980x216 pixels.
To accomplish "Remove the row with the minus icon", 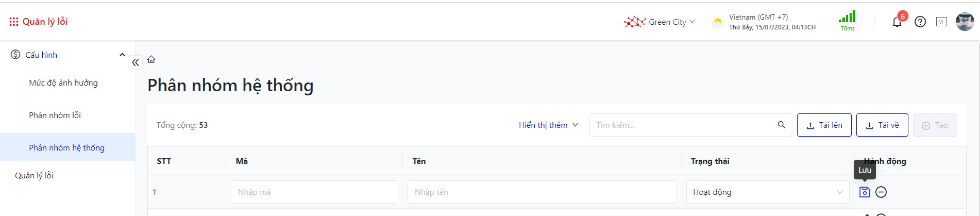I will coord(881,192).
